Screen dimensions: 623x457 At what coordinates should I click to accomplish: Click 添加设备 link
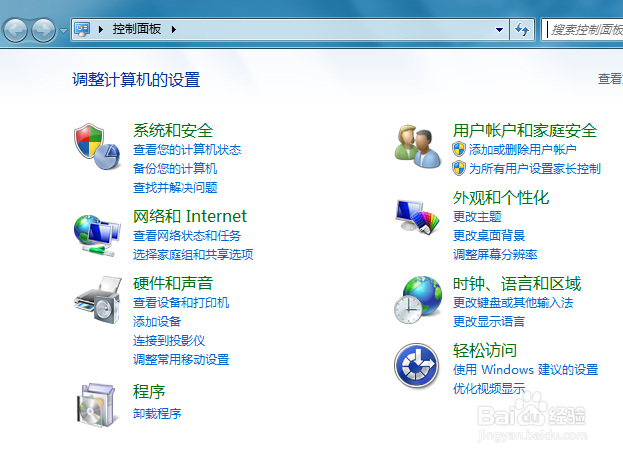click(x=157, y=321)
